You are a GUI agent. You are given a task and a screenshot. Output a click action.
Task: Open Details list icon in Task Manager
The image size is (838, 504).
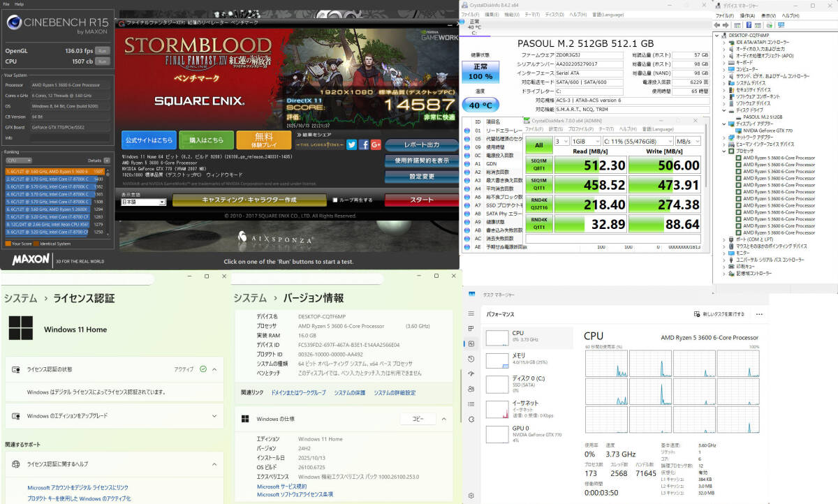[471, 403]
